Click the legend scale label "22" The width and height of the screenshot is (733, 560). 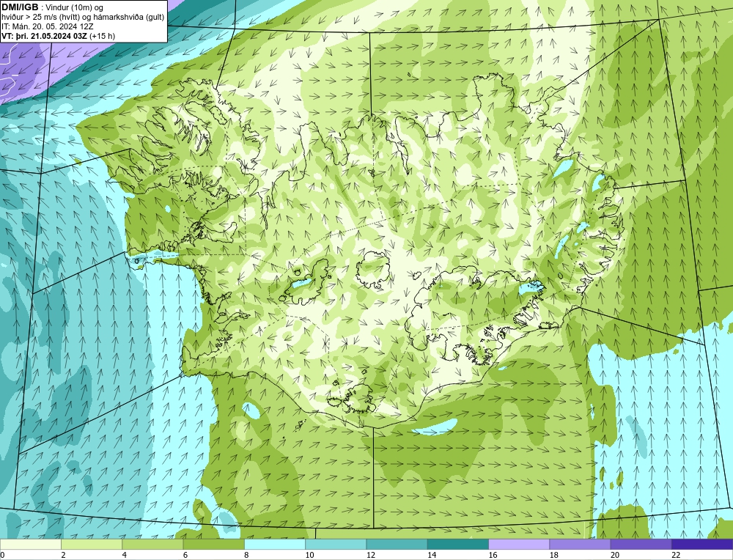[x=676, y=555]
